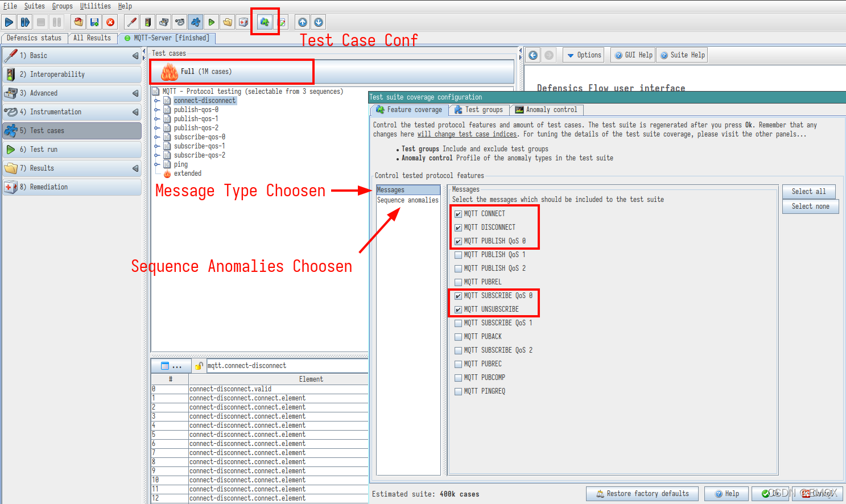Image resolution: width=846 pixels, height=504 pixels.
Task: Select subscribe-qos-0 tree item
Action: (200, 137)
